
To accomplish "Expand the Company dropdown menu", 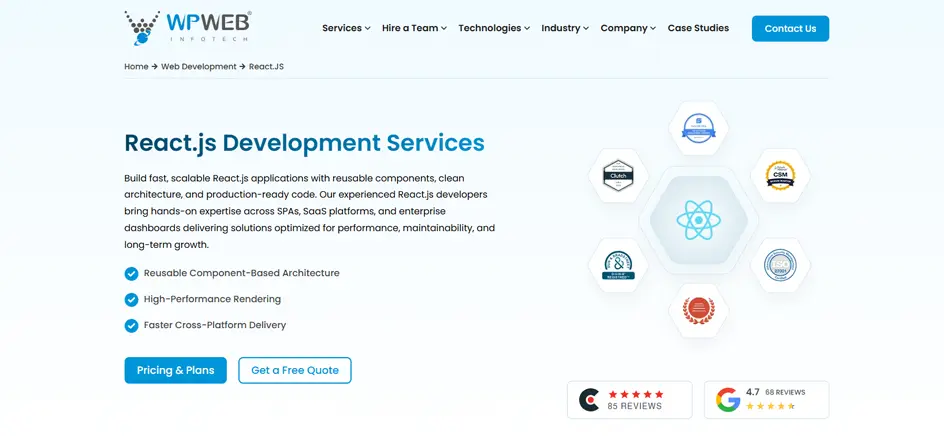I will 628,28.
